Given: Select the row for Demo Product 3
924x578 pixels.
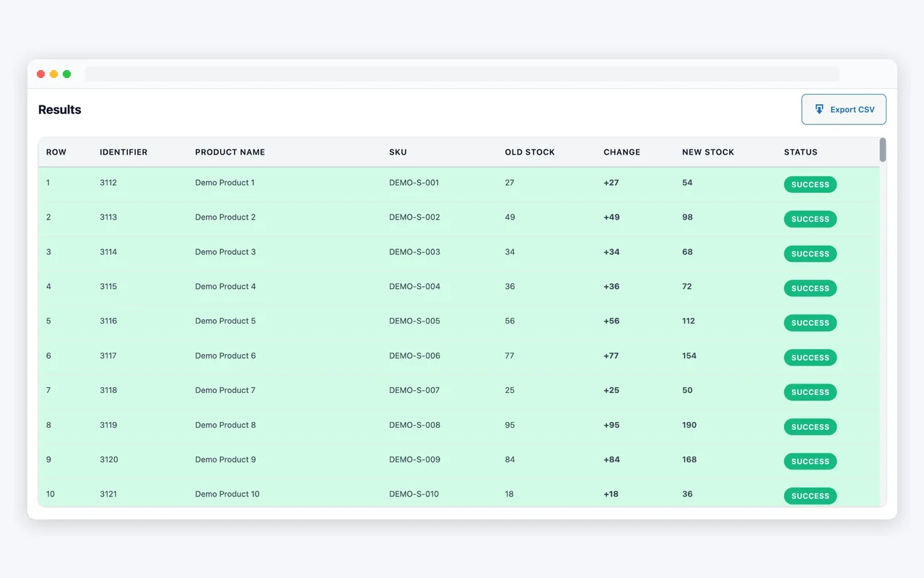Looking at the screenshot, I should click(289, 252).
